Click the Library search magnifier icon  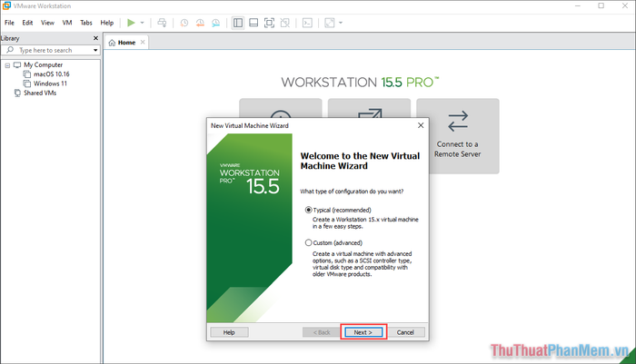(10, 50)
